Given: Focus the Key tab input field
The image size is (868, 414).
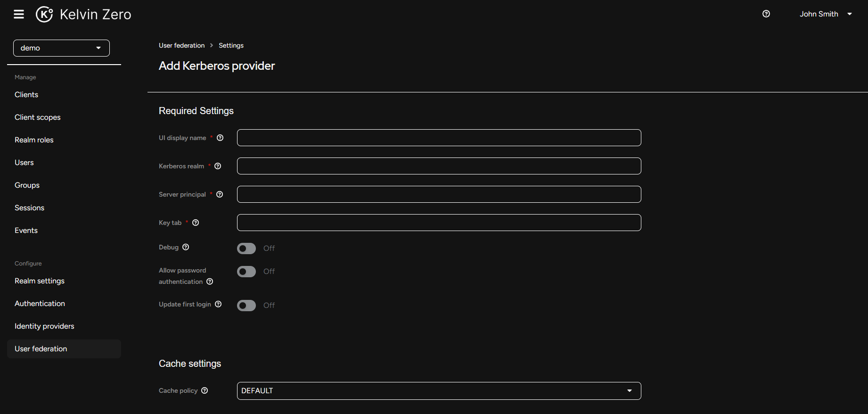Looking at the screenshot, I should tap(439, 223).
